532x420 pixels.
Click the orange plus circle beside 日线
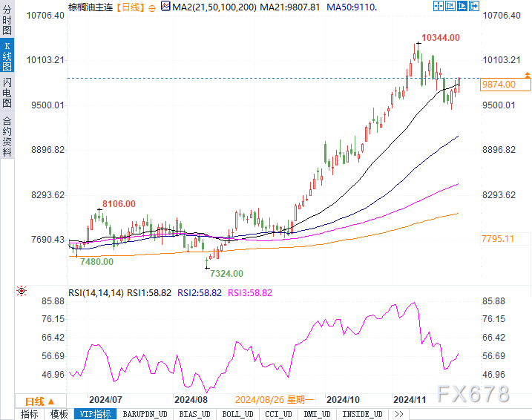151,7
